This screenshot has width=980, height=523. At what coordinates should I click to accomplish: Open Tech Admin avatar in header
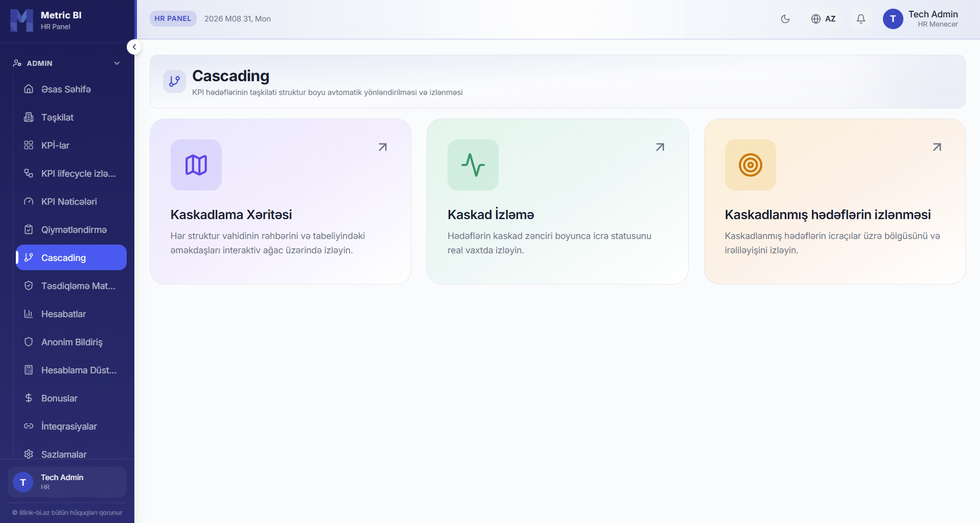(x=893, y=19)
